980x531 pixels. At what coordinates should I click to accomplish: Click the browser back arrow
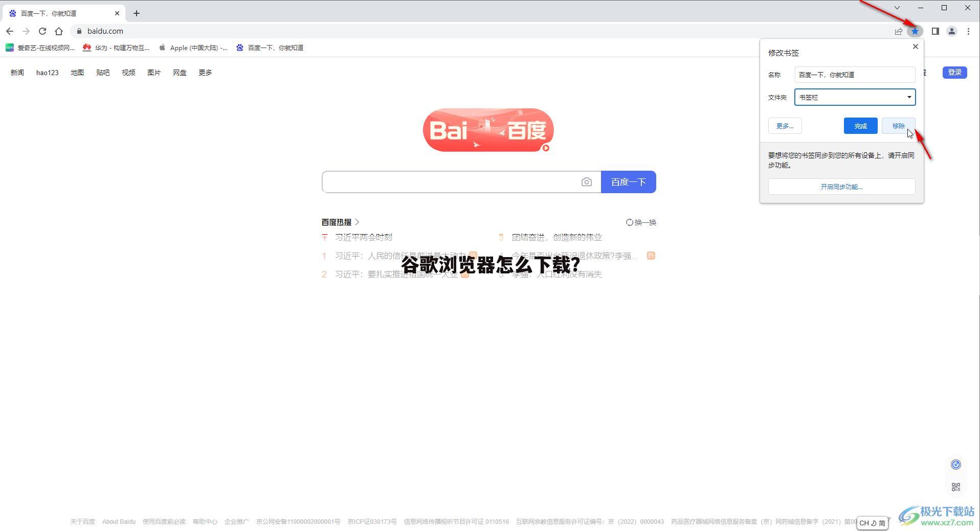10,31
